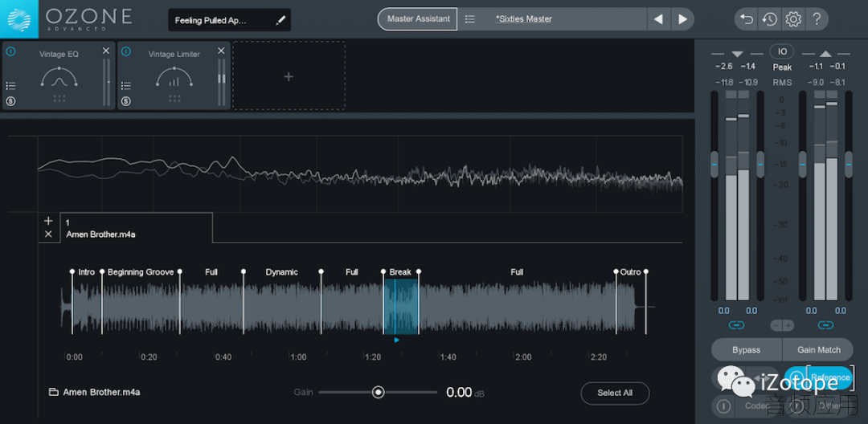Open settings with the gear icon

(x=793, y=19)
